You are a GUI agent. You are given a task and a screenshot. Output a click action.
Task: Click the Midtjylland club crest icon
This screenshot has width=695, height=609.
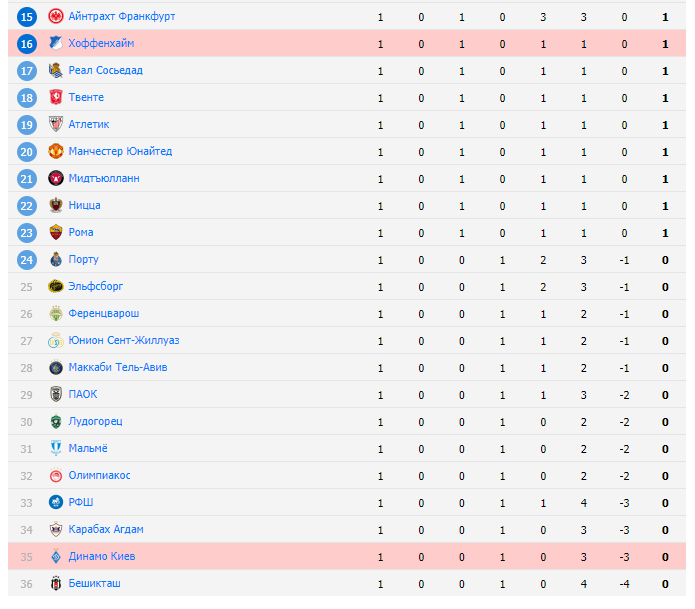click(56, 179)
